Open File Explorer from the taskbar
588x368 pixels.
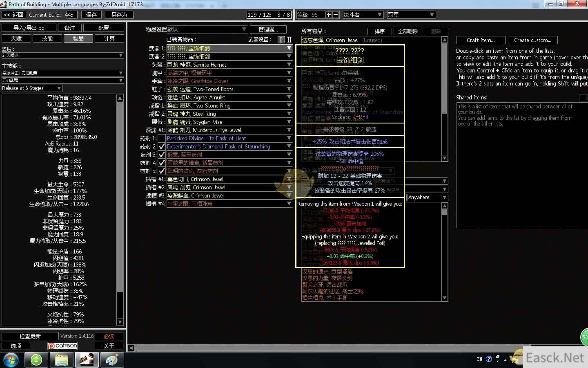coord(62,360)
